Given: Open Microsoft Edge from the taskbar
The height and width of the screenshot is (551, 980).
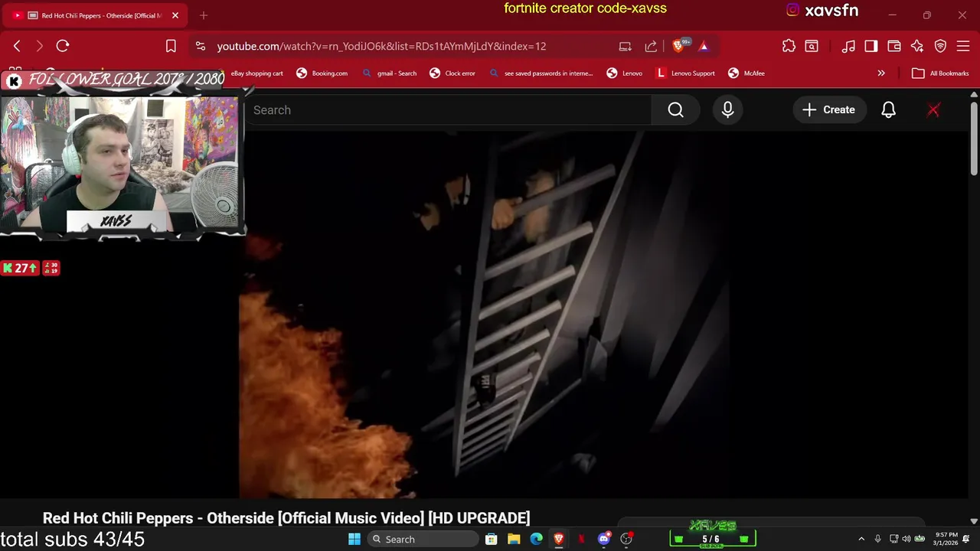Looking at the screenshot, I should pos(536,540).
